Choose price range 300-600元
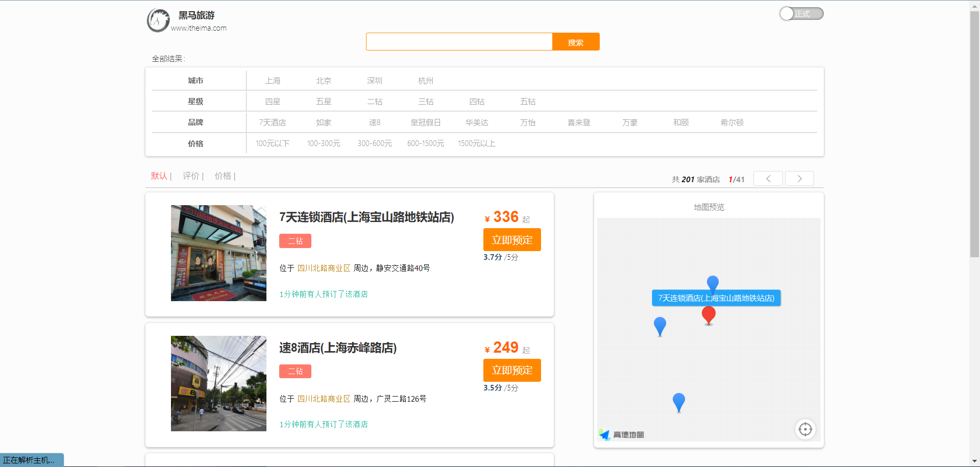 pos(375,143)
